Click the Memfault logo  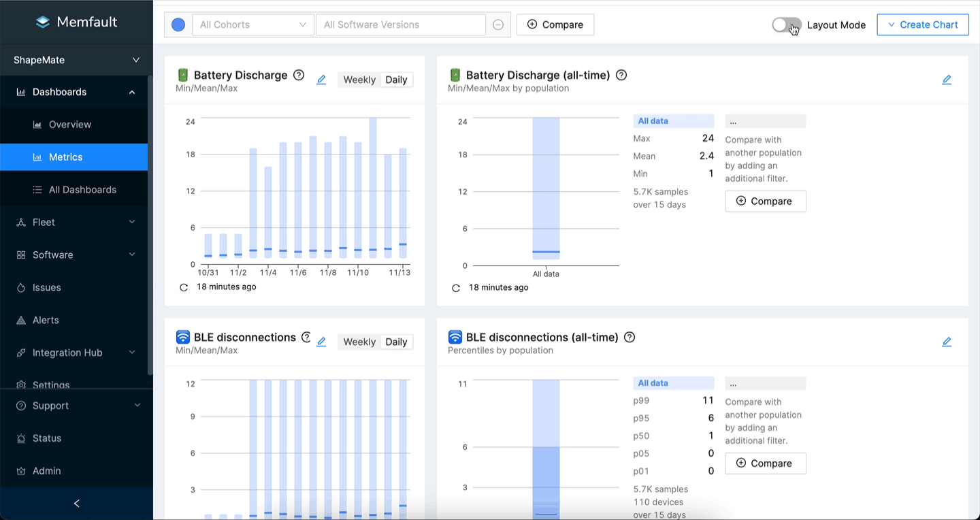(x=76, y=22)
